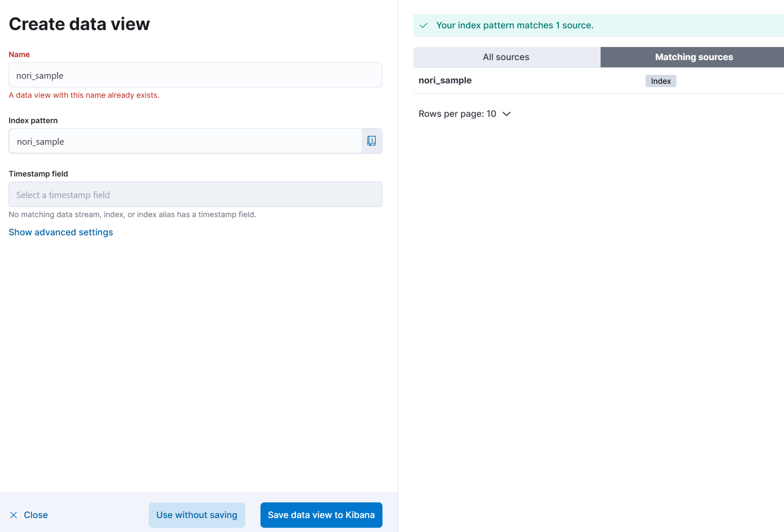This screenshot has height=532, width=784.
Task: Click the Create data view heading
Action: [x=79, y=24]
